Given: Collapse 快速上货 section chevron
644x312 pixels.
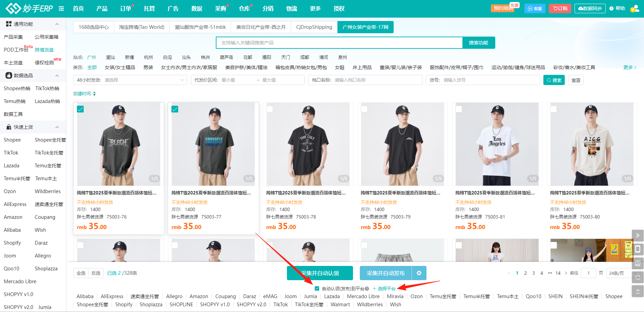Looking at the screenshot, I should pos(57,127).
